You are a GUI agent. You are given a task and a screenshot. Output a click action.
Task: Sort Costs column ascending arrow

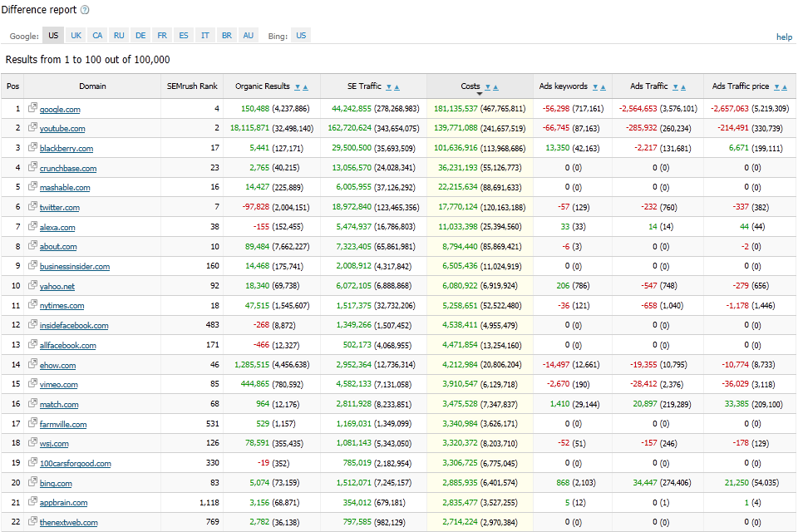tap(495, 87)
